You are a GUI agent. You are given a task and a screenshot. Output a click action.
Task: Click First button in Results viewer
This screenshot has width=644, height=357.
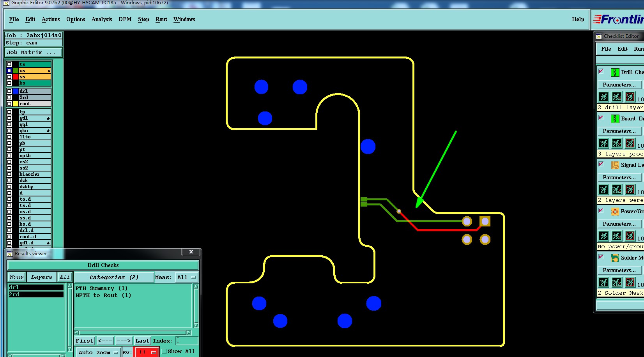point(85,341)
